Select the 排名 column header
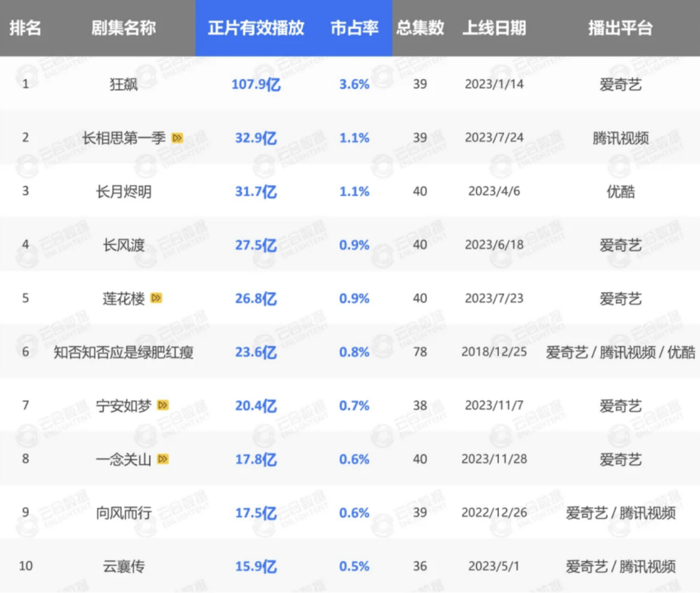 26,28
